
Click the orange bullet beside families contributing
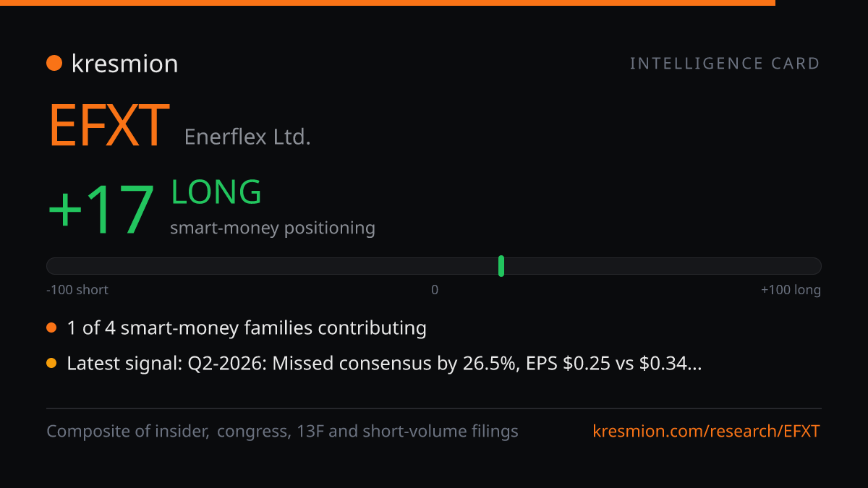click(51, 328)
